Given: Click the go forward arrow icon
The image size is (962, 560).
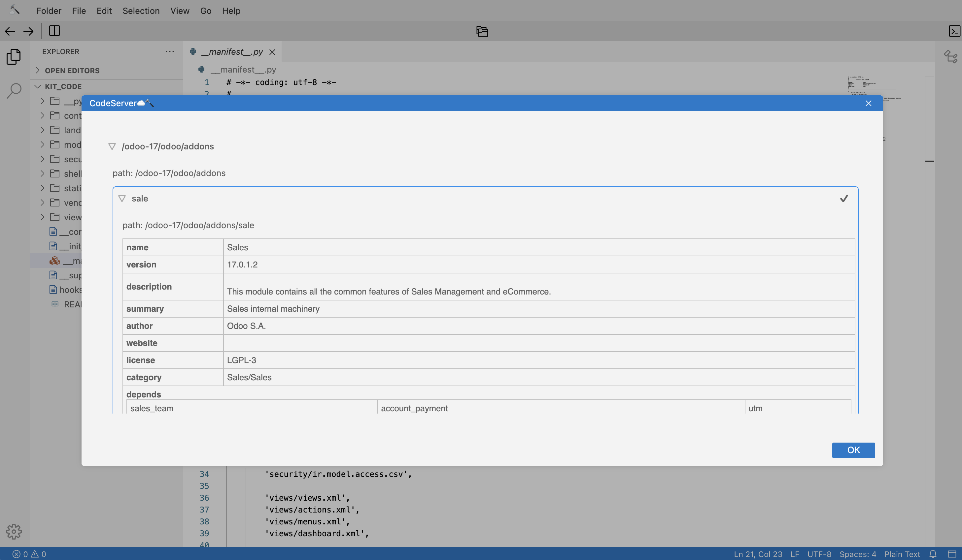Looking at the screenshot, I should tap(29, 31).
